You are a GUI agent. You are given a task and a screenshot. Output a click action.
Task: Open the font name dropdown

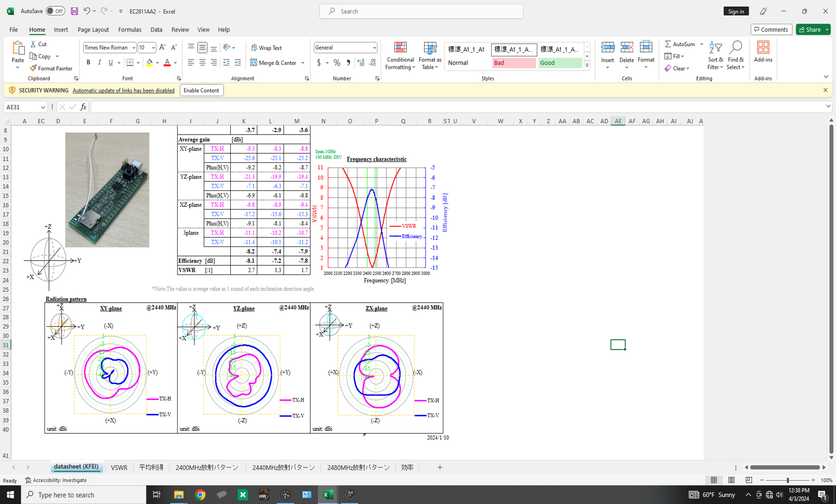pos(133,48)
